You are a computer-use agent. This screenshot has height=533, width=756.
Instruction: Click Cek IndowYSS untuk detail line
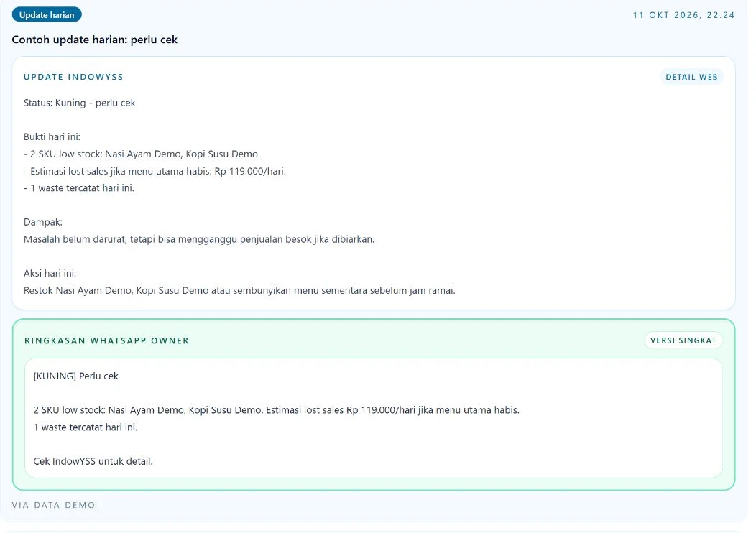coord(93,461)
